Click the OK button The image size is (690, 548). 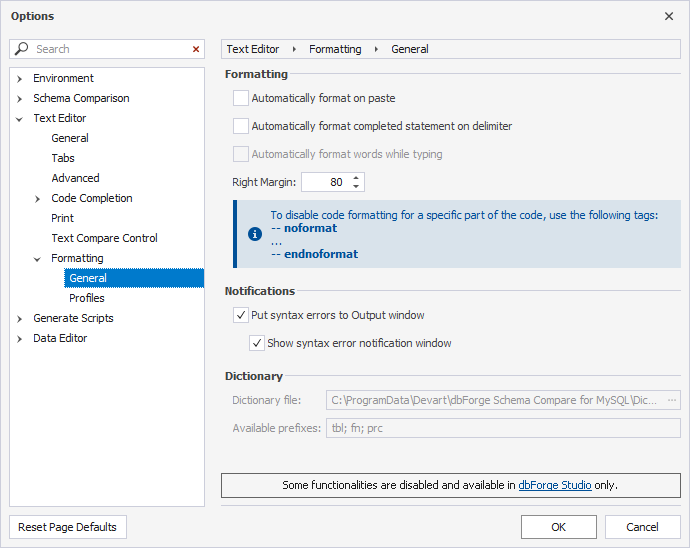click(558, 527)
